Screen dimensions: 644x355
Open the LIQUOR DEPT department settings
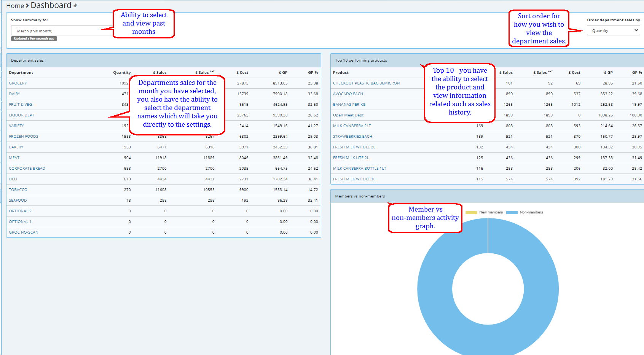[22, 115]
